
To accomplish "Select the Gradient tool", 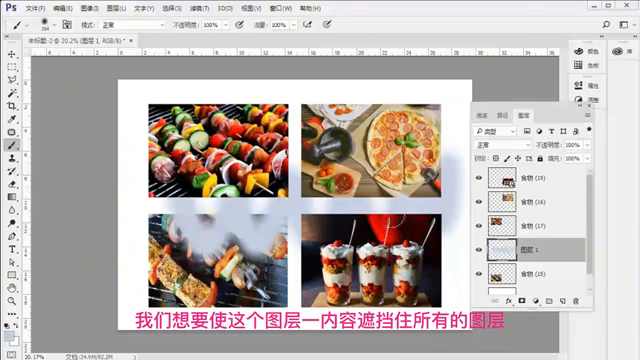I will tap(12, 197).
